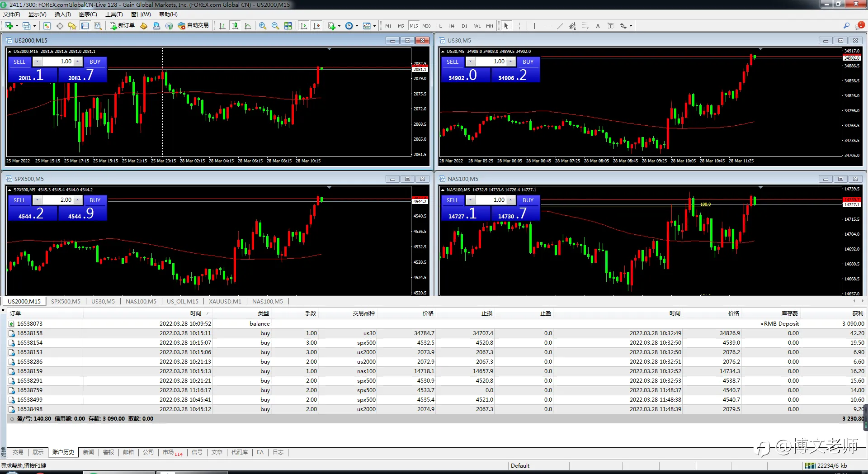
Task: Toggle chart auto scroll icon
Action: point(304,26)
